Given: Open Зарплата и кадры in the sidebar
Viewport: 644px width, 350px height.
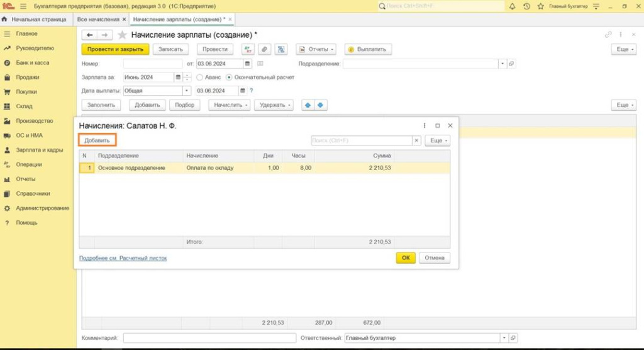Looking at the screenshot, I should click(x=39, y=150).
